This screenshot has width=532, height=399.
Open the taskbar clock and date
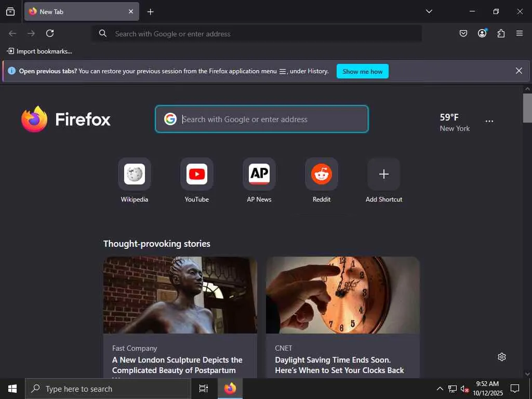487,389
